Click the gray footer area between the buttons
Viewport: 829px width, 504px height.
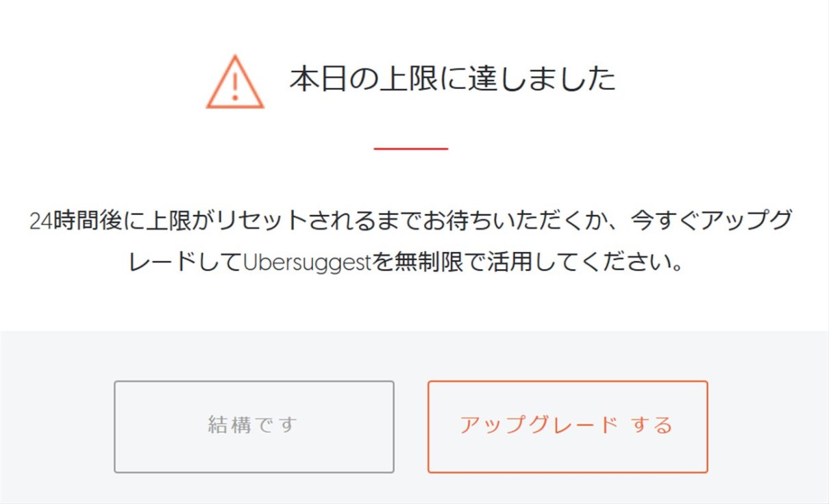coord(411,427)
